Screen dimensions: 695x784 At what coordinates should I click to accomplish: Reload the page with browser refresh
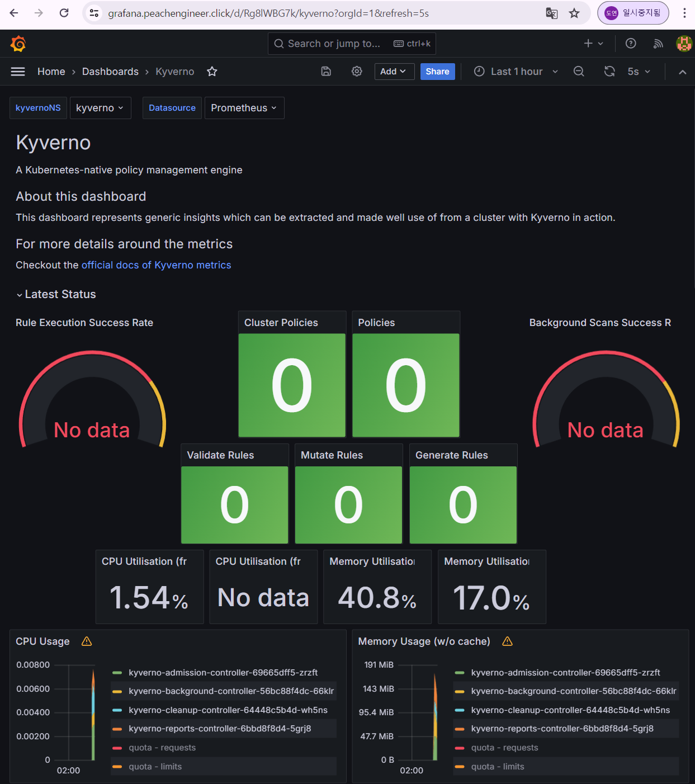pos(64,13)
